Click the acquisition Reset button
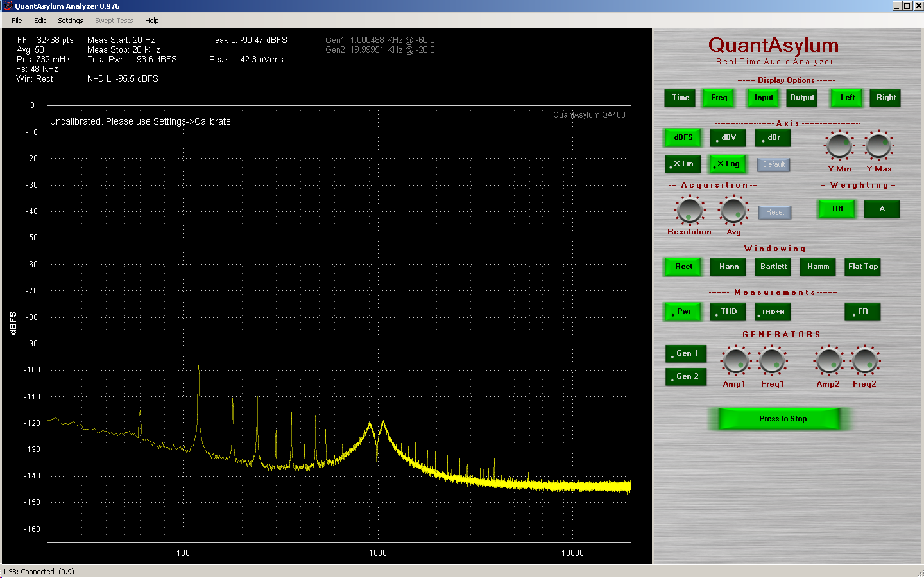The image size is (924, 578). 775,213
